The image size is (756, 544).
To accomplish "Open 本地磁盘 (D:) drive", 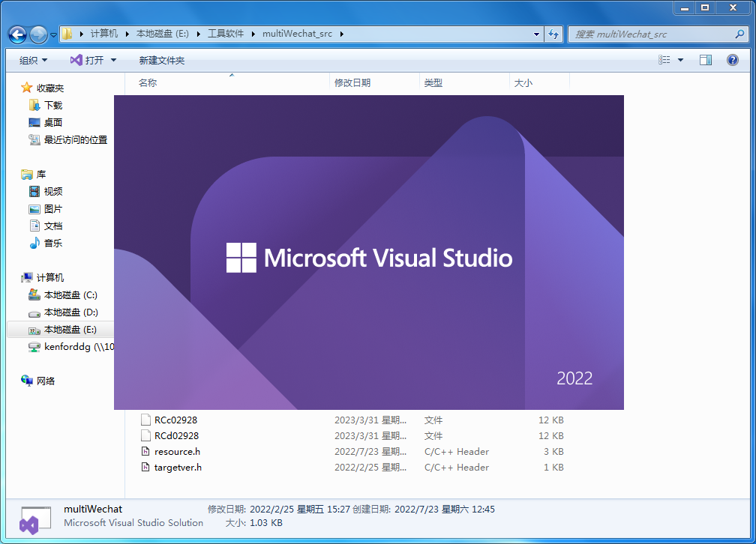I will pos(70,312).
